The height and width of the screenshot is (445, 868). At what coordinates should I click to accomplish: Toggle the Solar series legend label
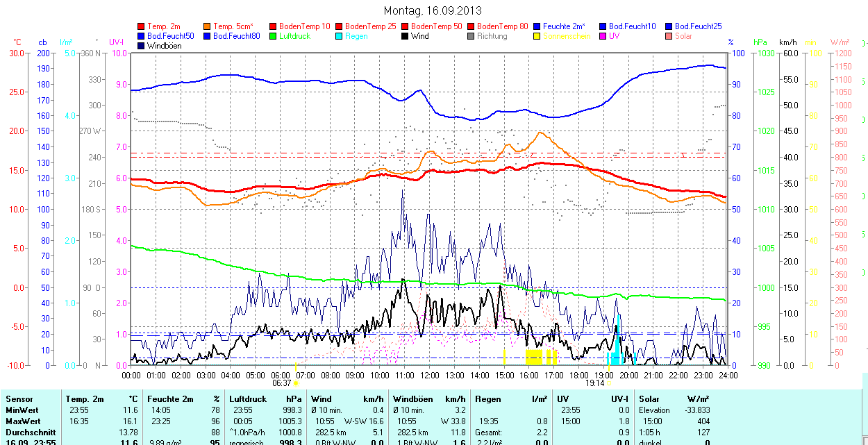(683, 36)
